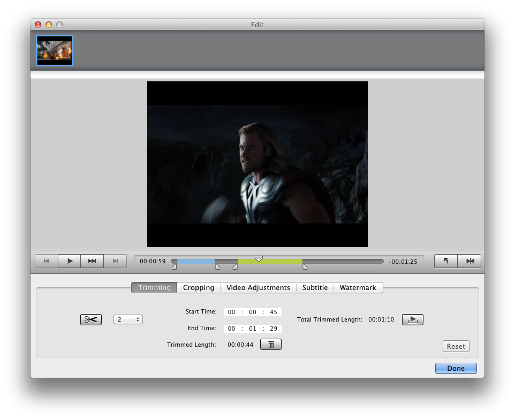Select the video thumbnail in the top strip

[55, 51]
